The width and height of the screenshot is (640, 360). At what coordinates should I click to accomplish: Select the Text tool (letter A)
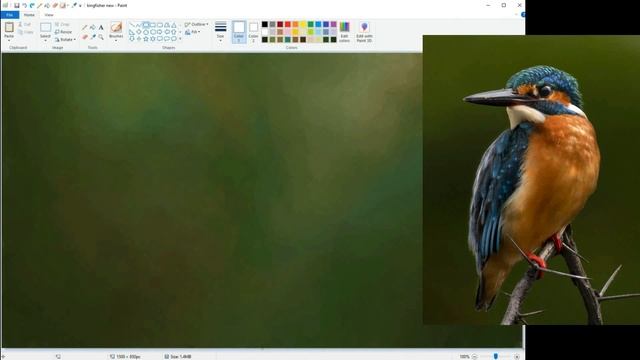coord(101,27)
